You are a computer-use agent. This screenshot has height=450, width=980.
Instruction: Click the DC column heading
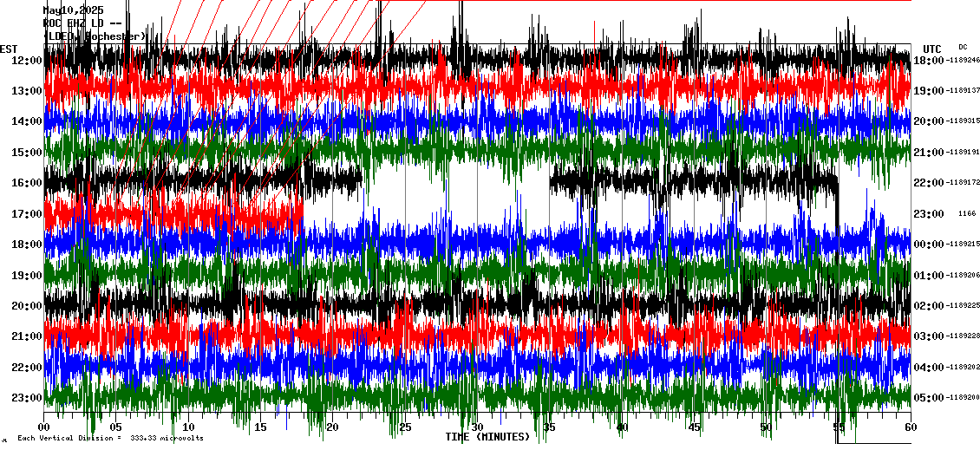(x=963, y=47)
